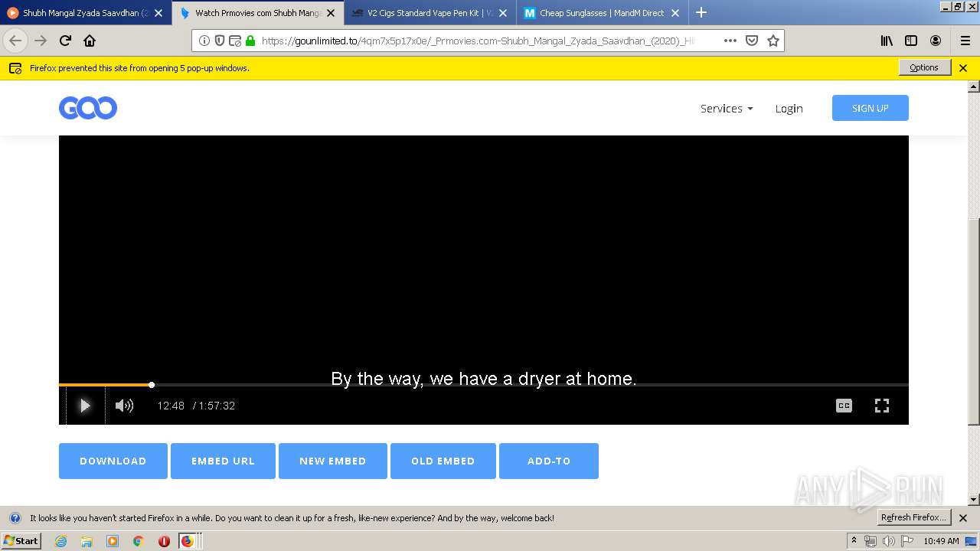Save page to Pocket

point(752,41)
